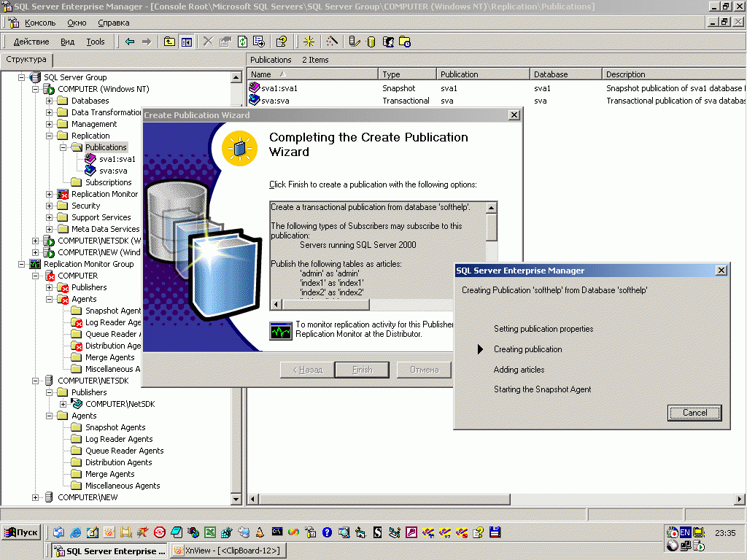Click Cancel in the progress dialog
Viewport: 747px width, 560px height.
pyautogui.click(x=694, y=413)
